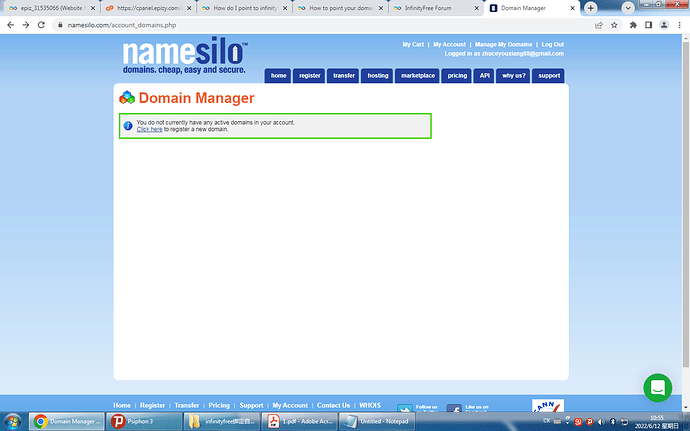Viewport: 690px width, 431px height.
Task: Click the ICANN logo in footer
Action: (548, 406)
